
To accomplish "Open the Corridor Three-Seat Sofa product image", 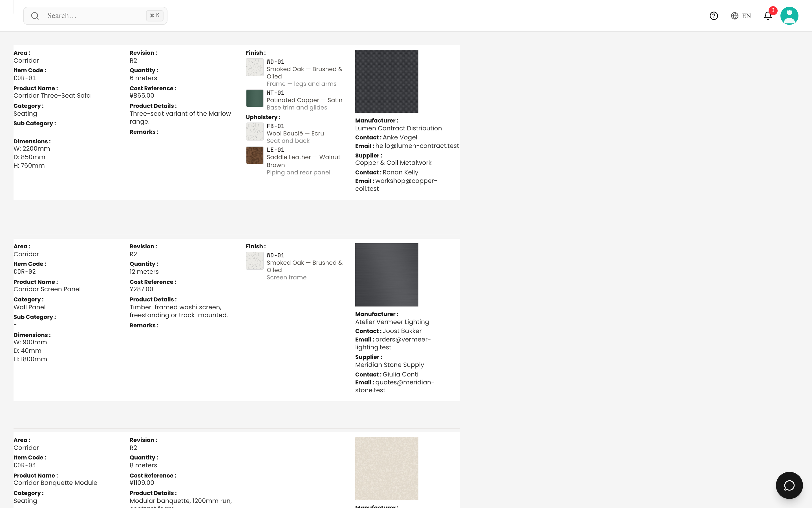I will pos(387,81).
